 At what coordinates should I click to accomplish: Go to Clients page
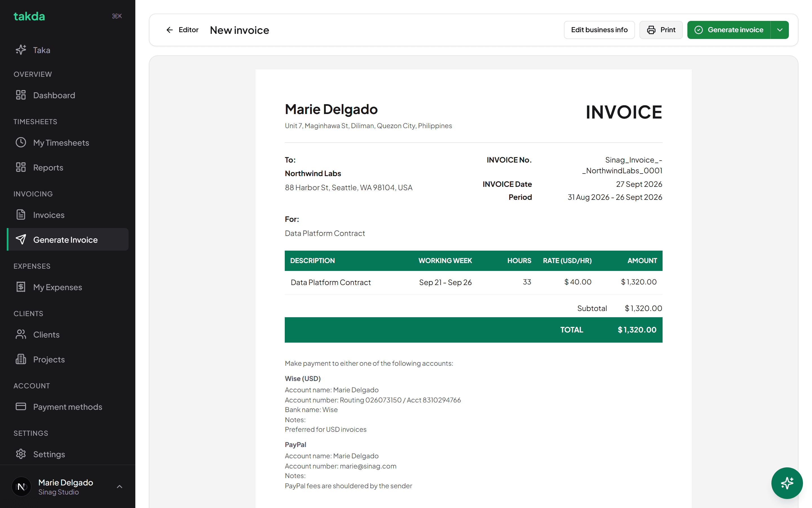67,335
